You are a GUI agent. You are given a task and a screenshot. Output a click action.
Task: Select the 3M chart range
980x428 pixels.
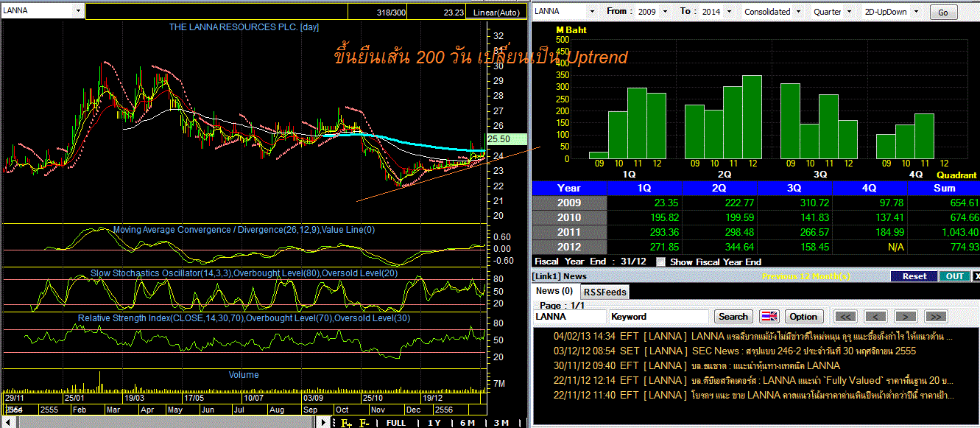501,423
